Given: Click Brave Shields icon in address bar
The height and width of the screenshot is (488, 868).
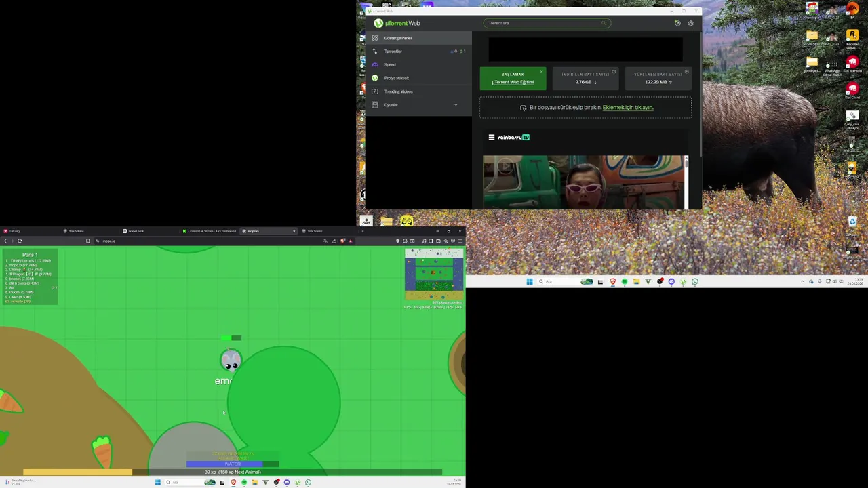Looking at the screenshot, I should coord(342,241).
